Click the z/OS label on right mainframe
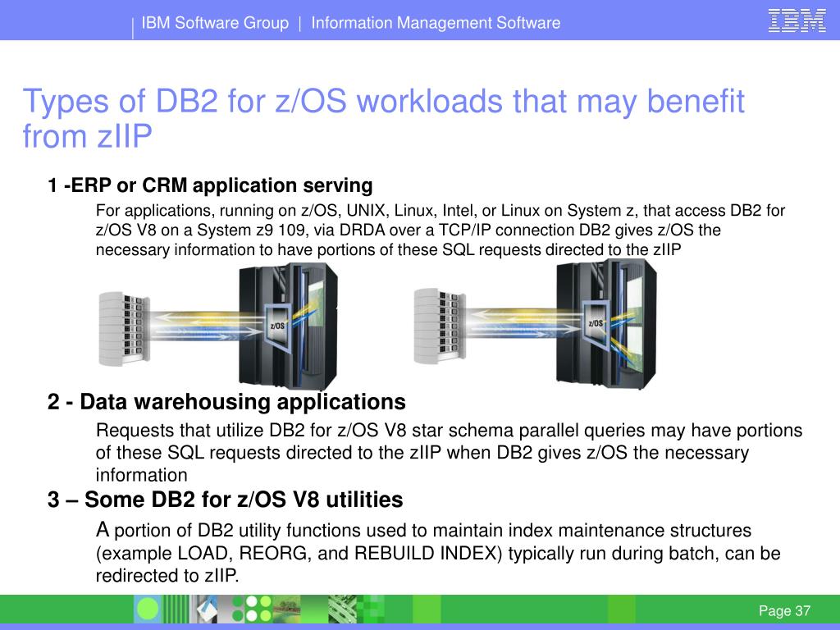This screenshot has height=630, width=840. coord(596,323)
